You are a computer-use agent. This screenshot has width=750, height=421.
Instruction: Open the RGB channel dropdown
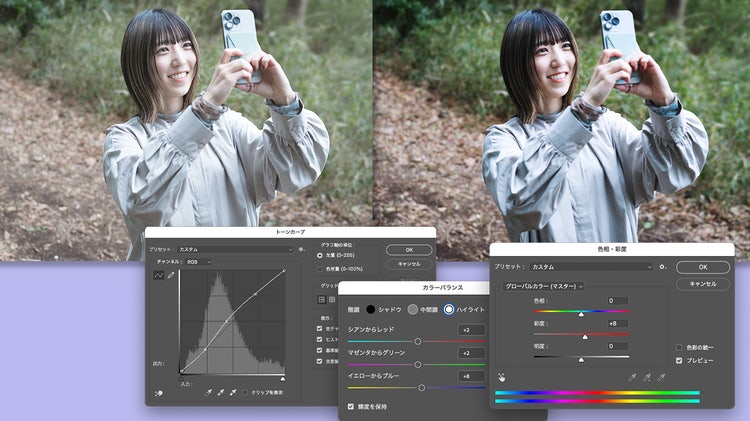click(199, 262)
